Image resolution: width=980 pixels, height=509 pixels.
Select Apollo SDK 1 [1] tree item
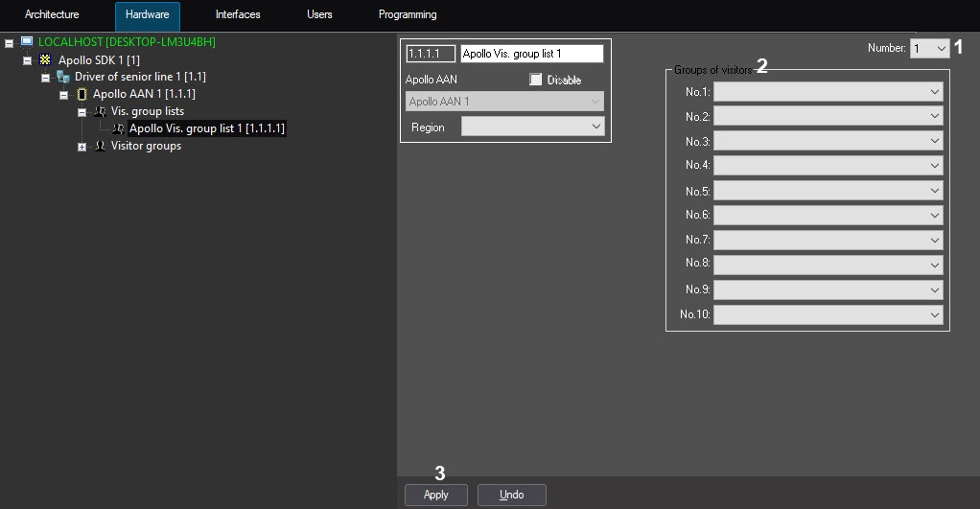[x=99, y=60]
